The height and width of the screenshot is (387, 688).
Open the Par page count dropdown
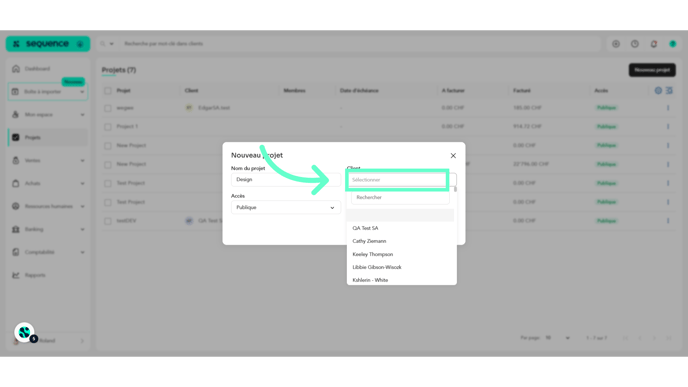pos(558,338)
